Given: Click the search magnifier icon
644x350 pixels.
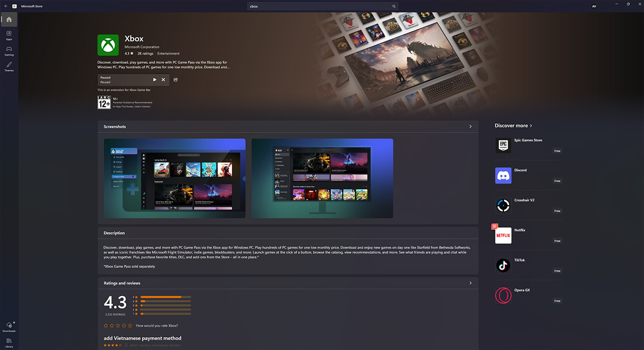Looking at the screenshot, I should [394, 6].
